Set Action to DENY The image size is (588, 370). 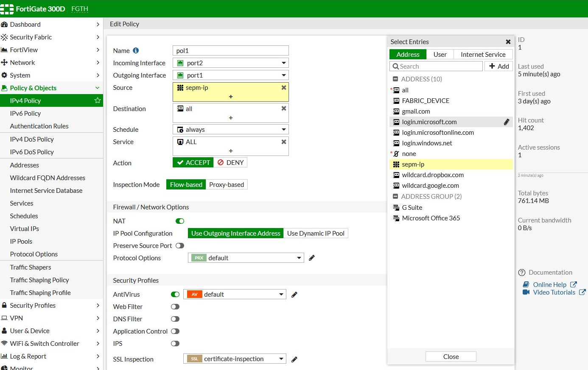230,162
